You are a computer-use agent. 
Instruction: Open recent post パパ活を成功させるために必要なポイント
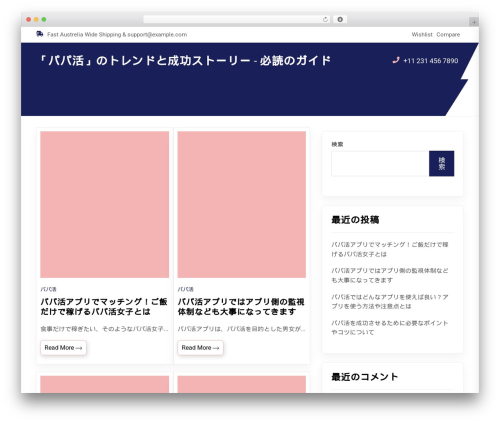coord(390,328)
